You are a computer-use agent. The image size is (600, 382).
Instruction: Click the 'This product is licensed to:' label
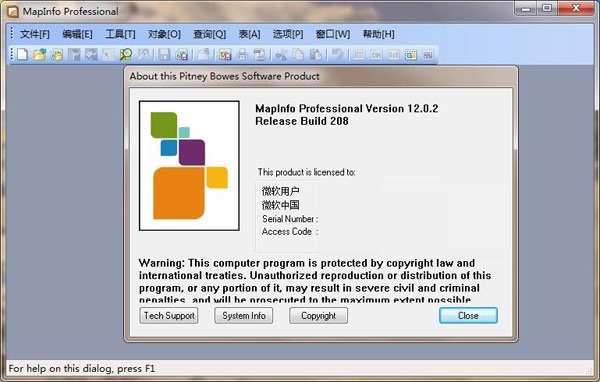(x=306, y=172)
